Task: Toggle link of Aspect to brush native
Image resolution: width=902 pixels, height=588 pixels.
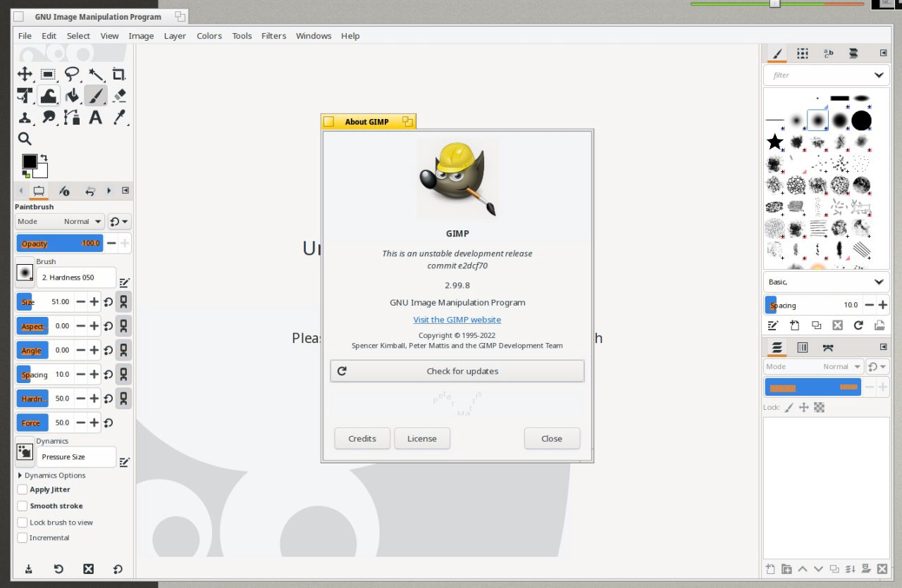Action: pos(123,326)
